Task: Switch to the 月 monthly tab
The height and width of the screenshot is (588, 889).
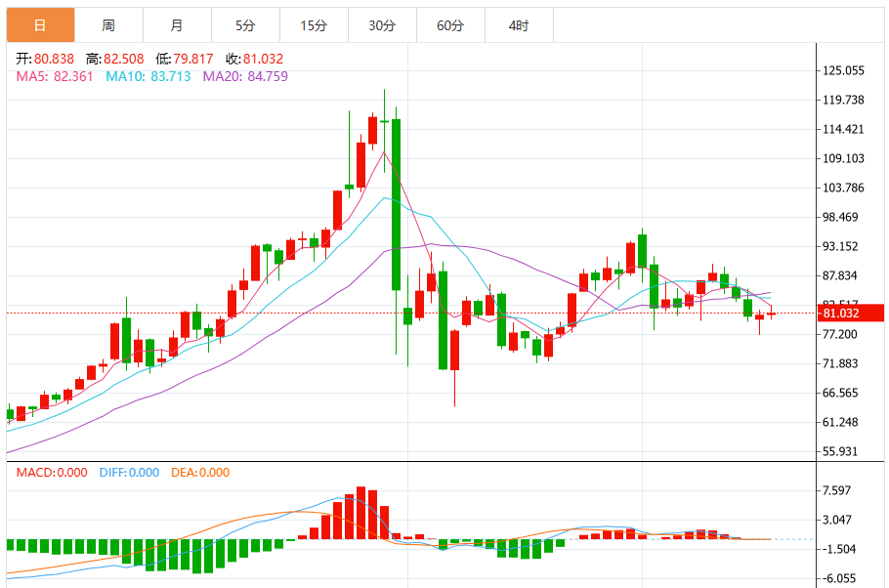Action: click(x=177, y=25)
